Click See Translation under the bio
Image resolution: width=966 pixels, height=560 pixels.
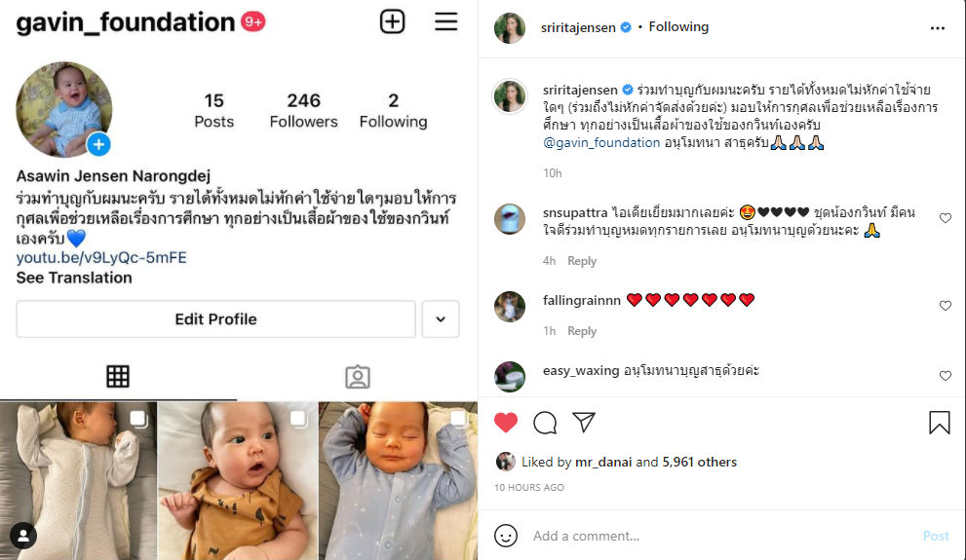pyautogui.click(x=74, y=278)
